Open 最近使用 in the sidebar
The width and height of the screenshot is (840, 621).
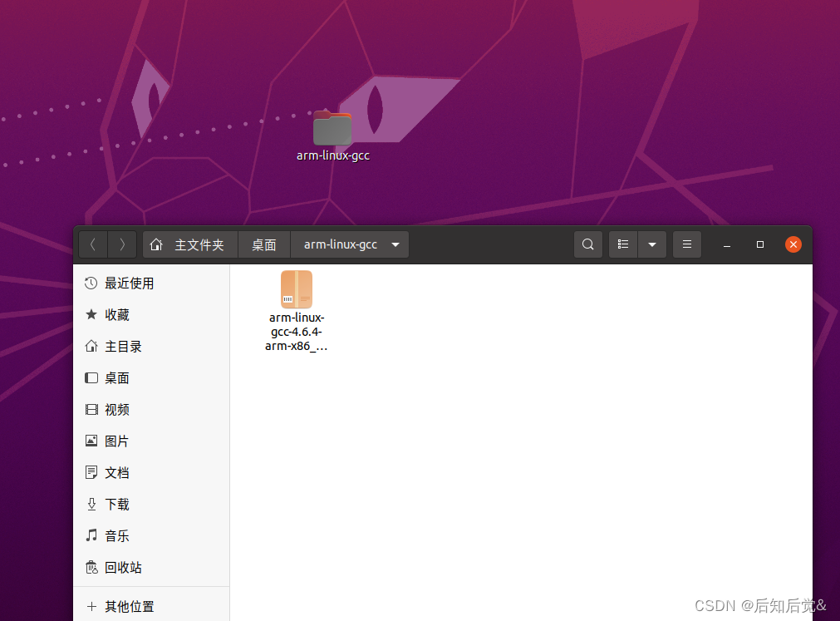click(x=151, y=283)
